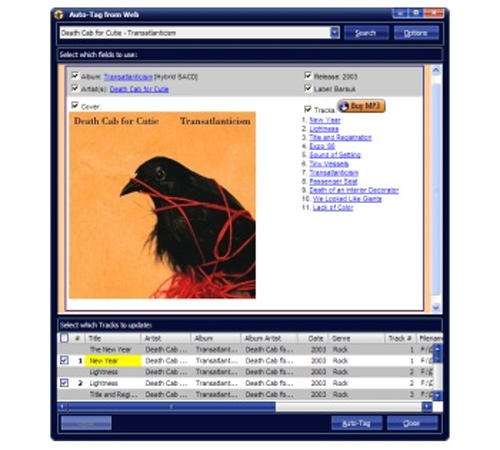The image size is (500, 450).
Task: Uncheck the Label Barsuk checkbox
Action: [x=308, y=88]
